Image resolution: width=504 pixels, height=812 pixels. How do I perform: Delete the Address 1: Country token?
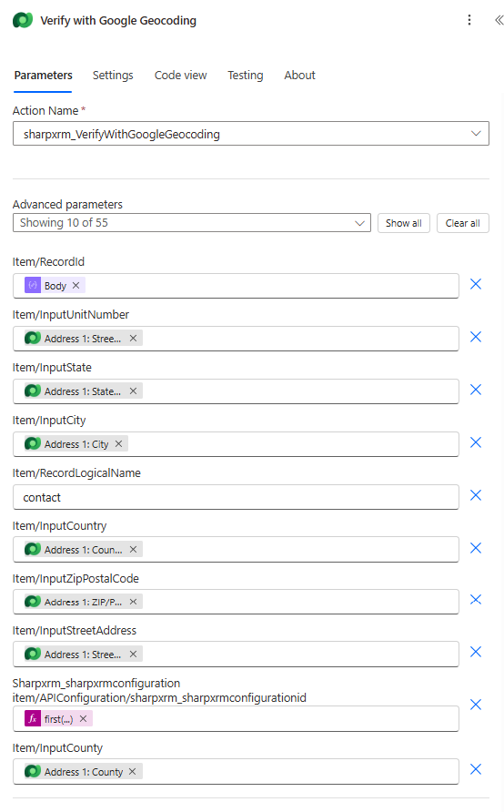tap(133, 550)
